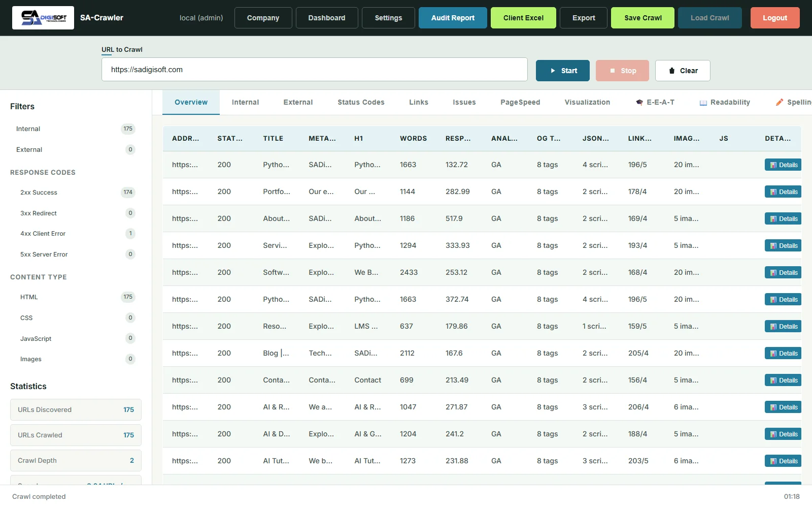
Task: Open the Visualization tab
Action: click(587, 103)
